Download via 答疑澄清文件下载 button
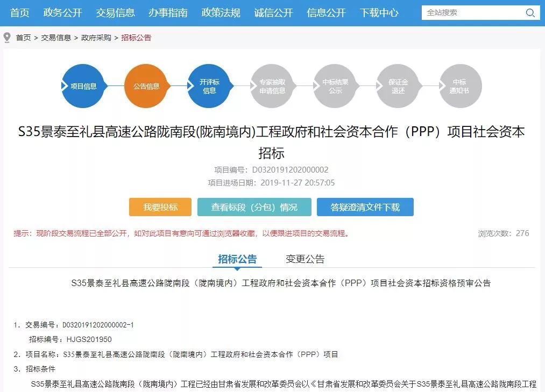This screenshot has width=545, height=392. (365, 206)
